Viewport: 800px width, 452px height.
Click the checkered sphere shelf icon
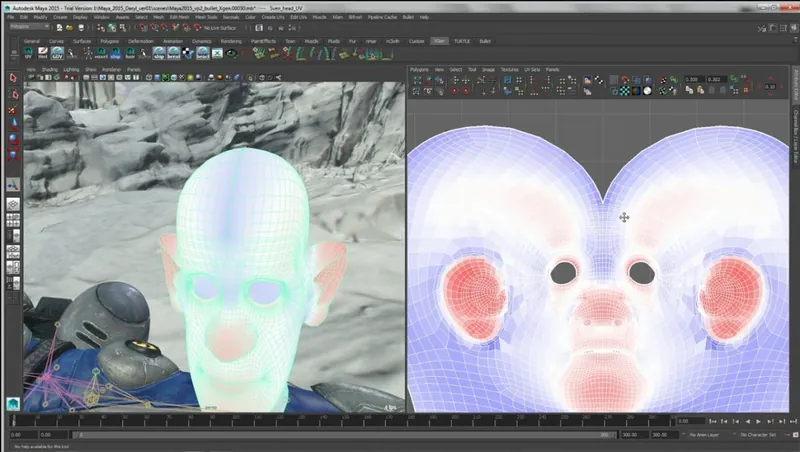188,53
